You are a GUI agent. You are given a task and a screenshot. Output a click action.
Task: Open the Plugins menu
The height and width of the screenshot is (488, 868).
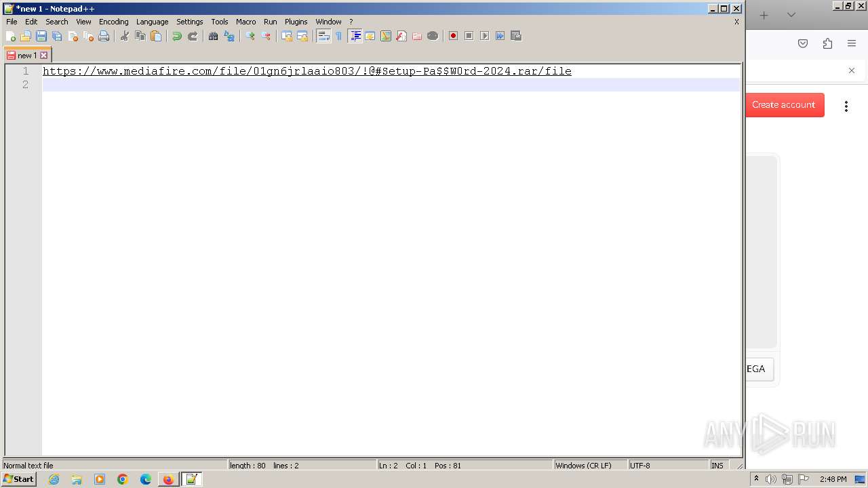click(x=296, y=22)
